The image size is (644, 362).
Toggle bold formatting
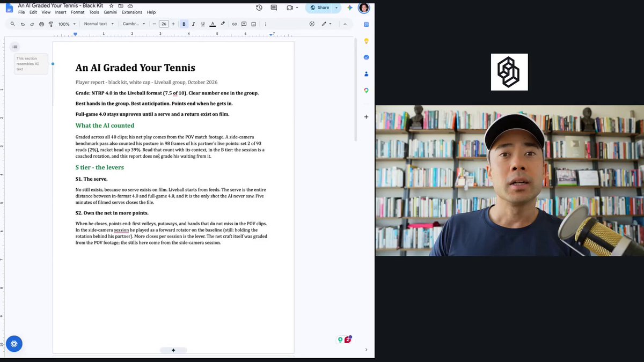tap(184, 24)
